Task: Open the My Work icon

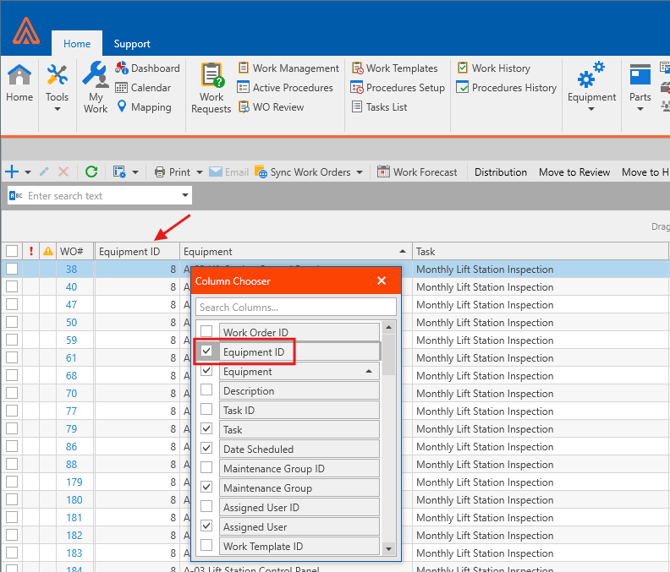Action: point(95,86)
